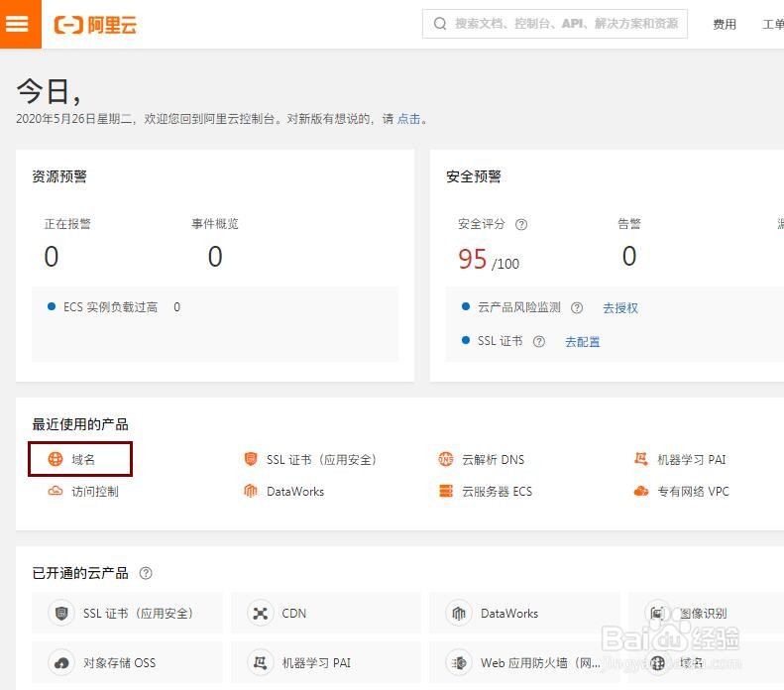Click the 专有网络 VPC cloud icon
The width and height of the screenshot is (784, 690).
click(x=641, y=492)
